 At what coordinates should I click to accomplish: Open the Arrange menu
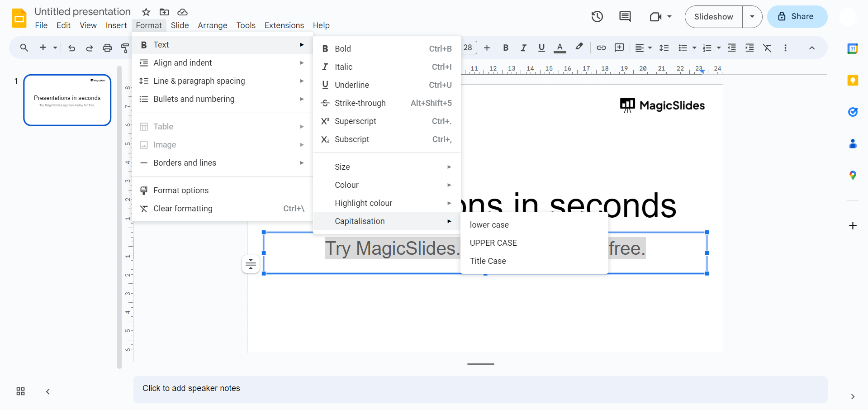[213, 25]
